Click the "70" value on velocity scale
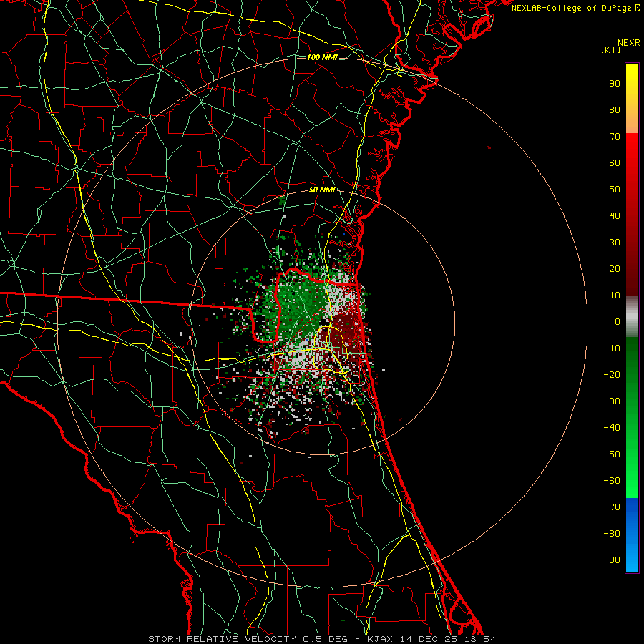Image resolution: width=644 pixels, height=644 pixels. click(615, 137)
